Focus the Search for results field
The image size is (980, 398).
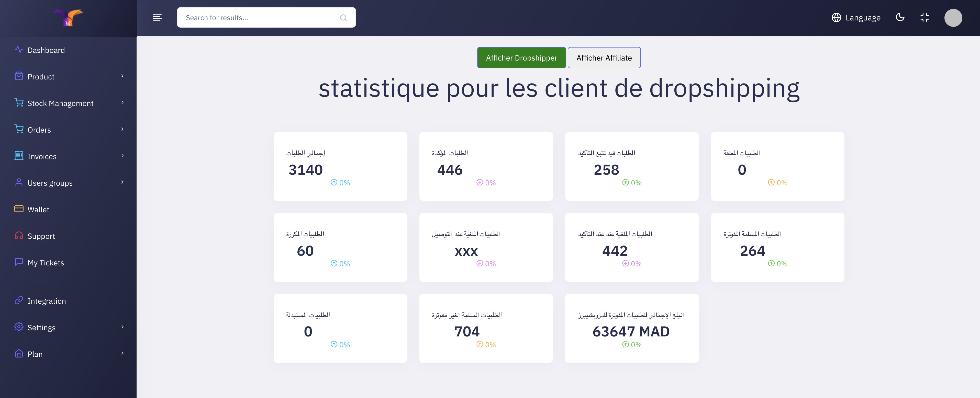pyautogui.click(x=259, y=18)
